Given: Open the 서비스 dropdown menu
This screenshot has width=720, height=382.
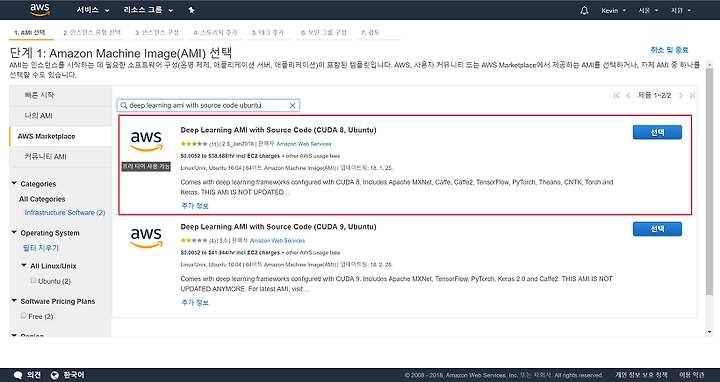Looking at the screenshot, I should pyautogui.click(x=93, y=10).
